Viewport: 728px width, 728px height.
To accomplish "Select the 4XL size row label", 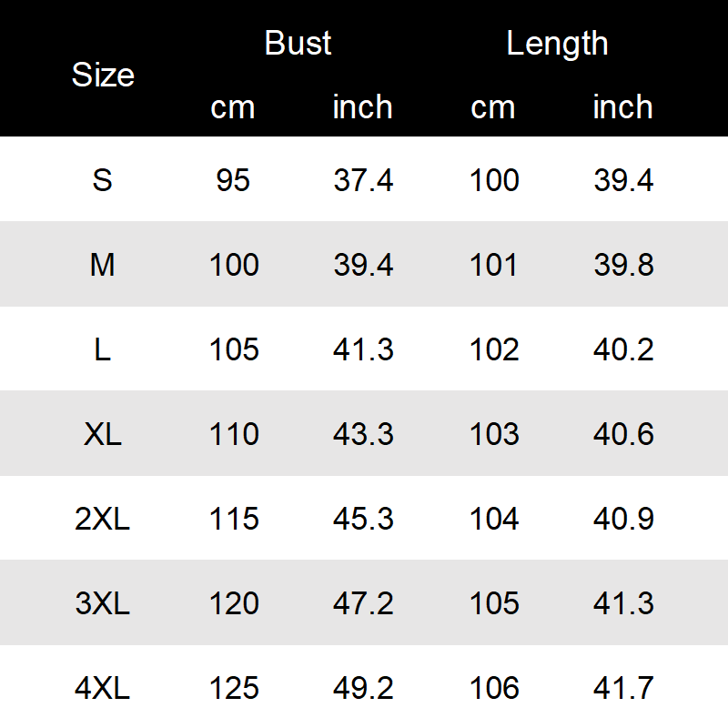I will click(x=103, y=688).
